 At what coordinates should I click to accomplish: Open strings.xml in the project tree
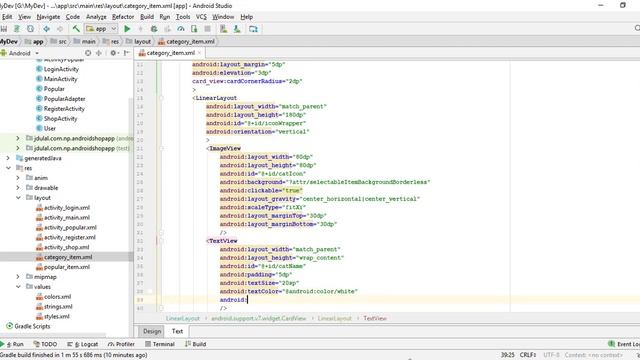pos(54,307)
